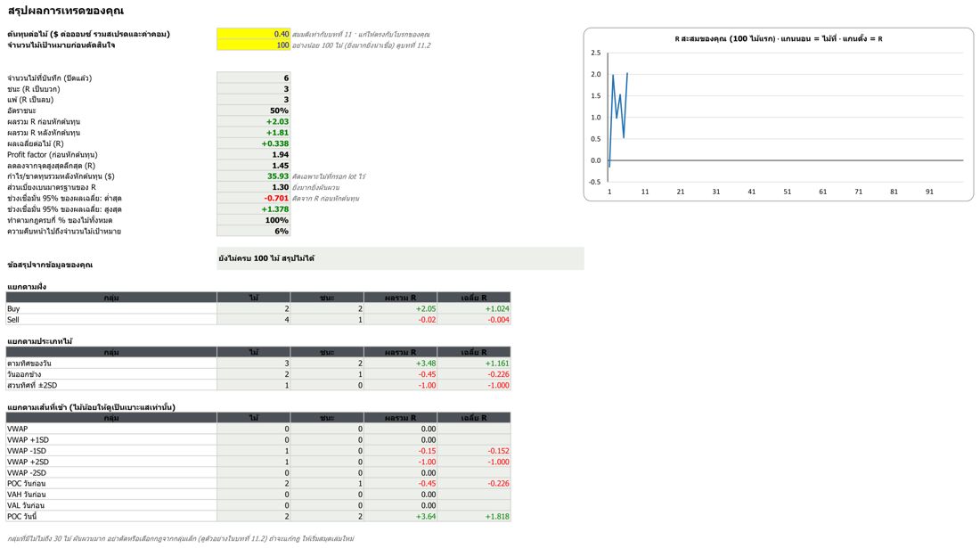Select the POC วันนี้ total R value +3.64
980x548 pixels.
pyautogui.click(x=400, y=516)
